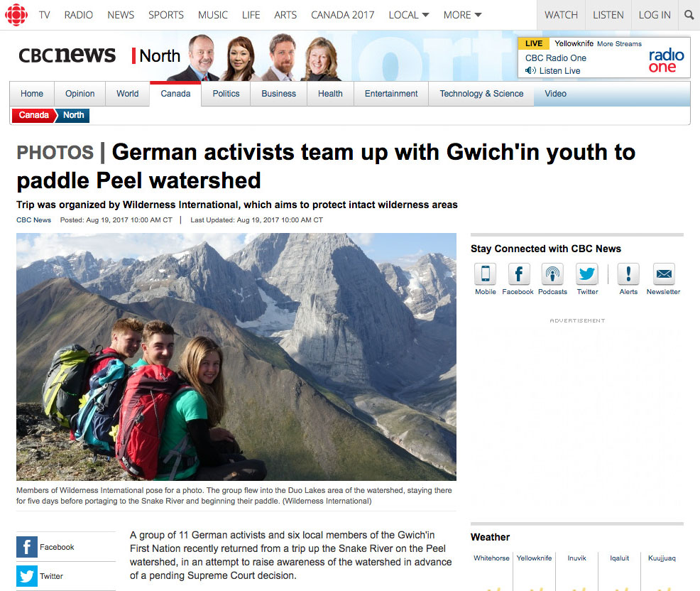Share article via Facebook share icon
The height and width of the screenshot is (591, 700).
27,547
